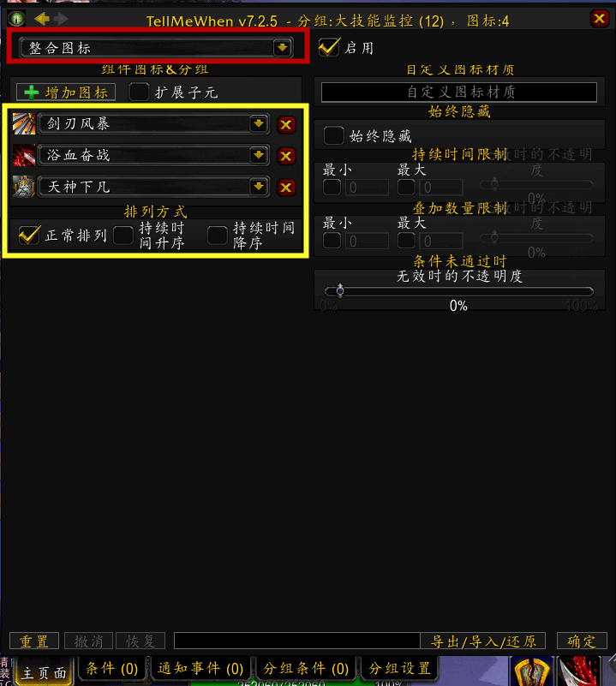Click the 剑刃风暴 spell icon thumbnail
Viewport: 616px width, 686px height.
(24, 124)
